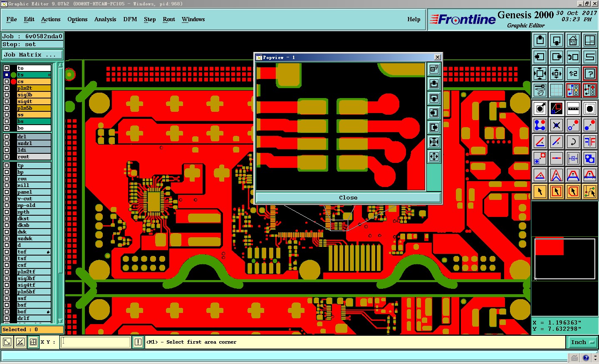Select the rectangle area select tool
599x364 pixels.
point(557,192)
